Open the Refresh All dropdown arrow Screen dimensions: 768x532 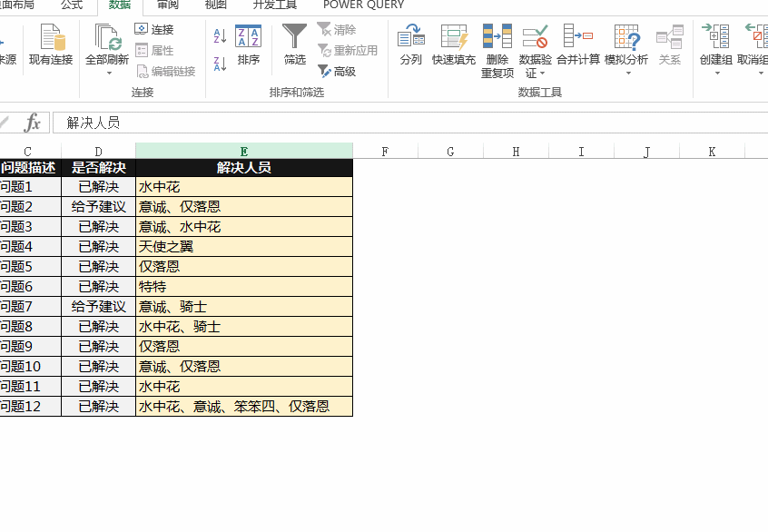[x=109, y=74]
